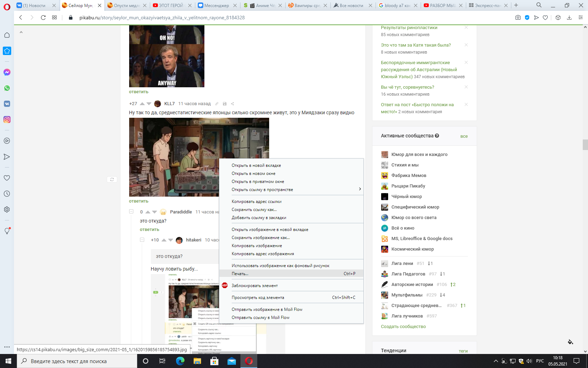Open VK in the Opera sidebar
The height and width of the screenshot is (368, 588).
[7, 104]
